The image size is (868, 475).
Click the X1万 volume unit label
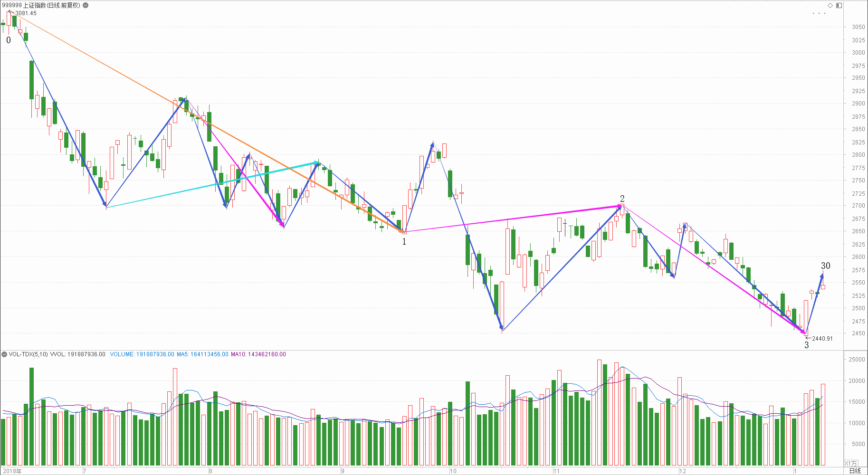click(851, 464)
